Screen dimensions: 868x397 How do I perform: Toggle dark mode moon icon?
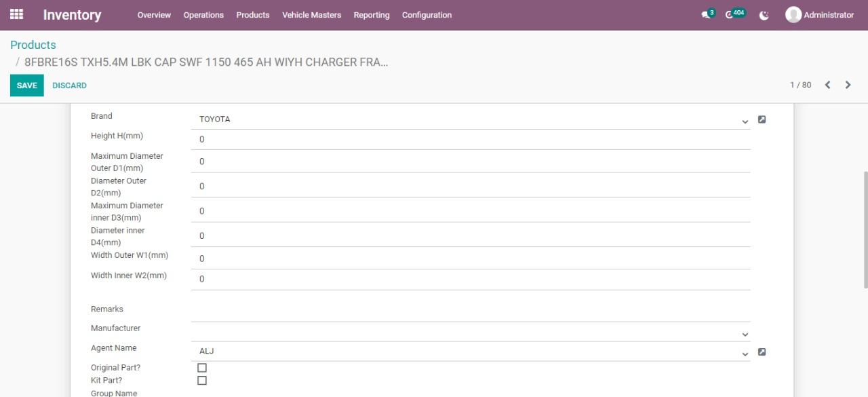point(764,15)
